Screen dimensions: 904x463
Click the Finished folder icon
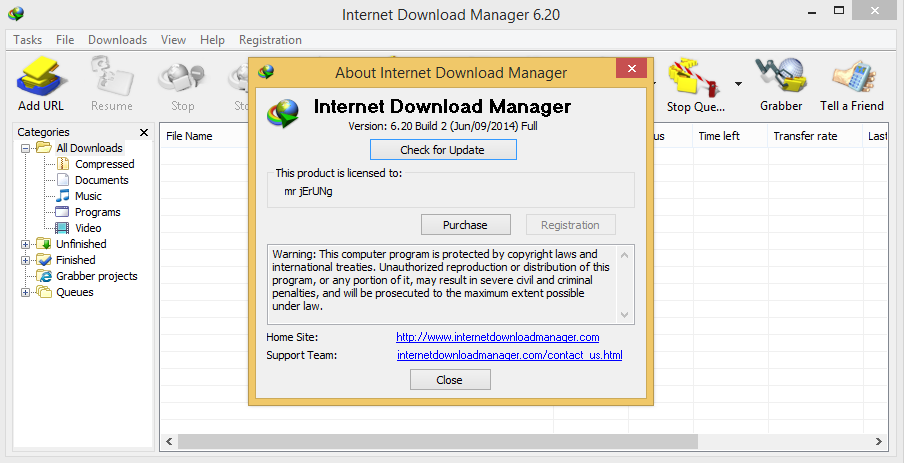pos(44,259)
